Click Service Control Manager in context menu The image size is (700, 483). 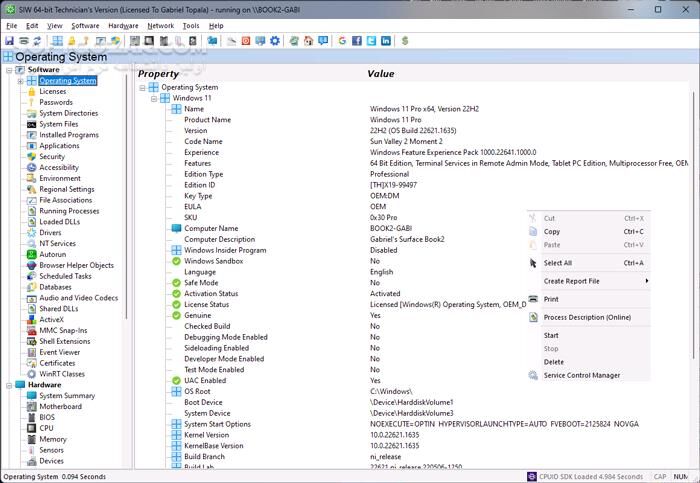[x=582, y=375]
